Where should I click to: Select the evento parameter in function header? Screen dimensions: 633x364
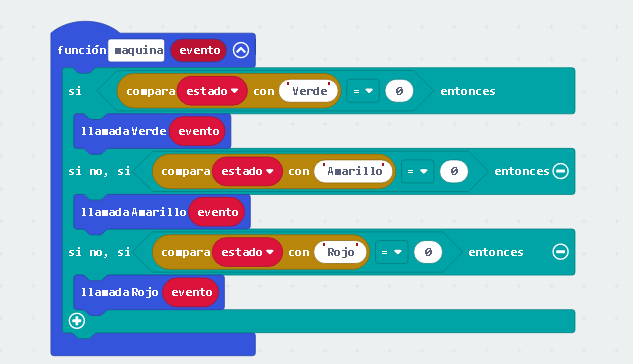(x=199, y=50)
